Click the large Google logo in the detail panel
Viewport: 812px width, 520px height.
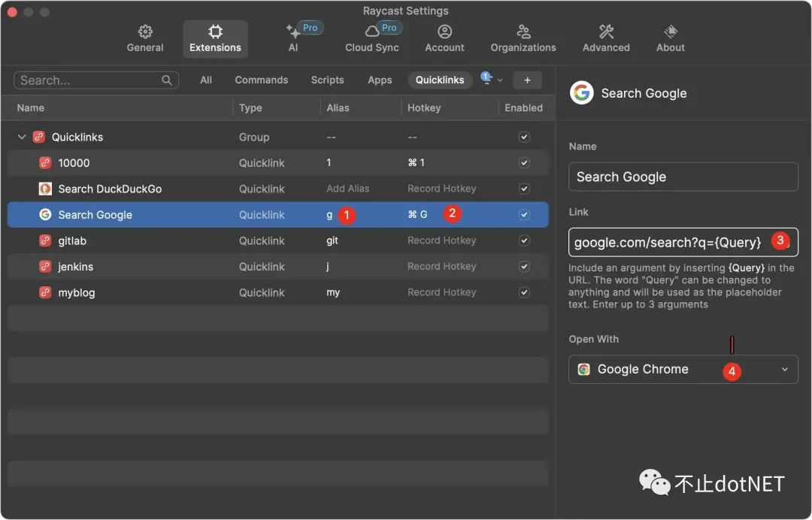coord(581,93)
